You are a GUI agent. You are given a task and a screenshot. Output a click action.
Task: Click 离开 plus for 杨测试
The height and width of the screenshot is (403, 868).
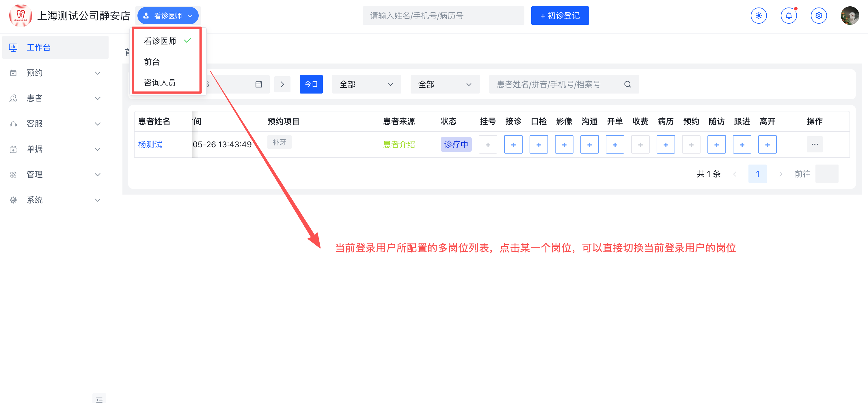767,145
